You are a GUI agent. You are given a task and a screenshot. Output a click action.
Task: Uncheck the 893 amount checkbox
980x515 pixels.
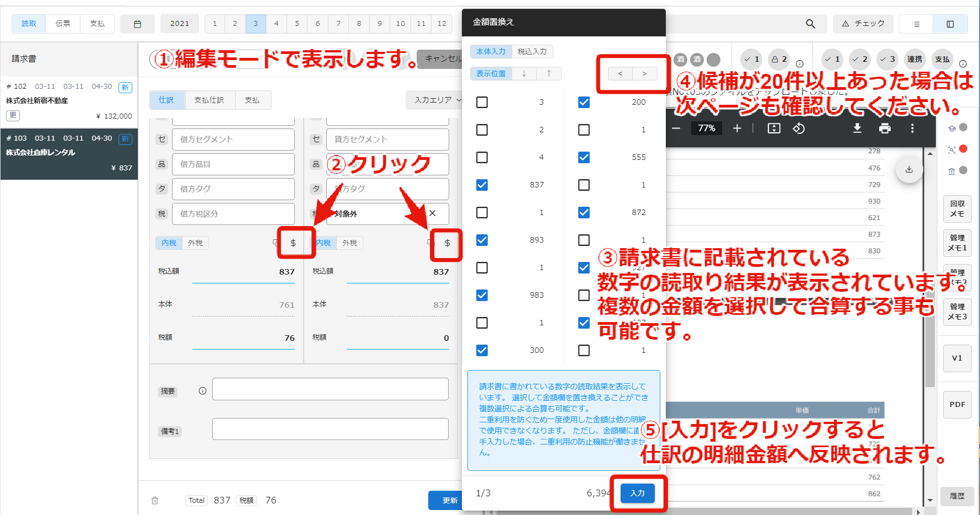pos(482,240)
